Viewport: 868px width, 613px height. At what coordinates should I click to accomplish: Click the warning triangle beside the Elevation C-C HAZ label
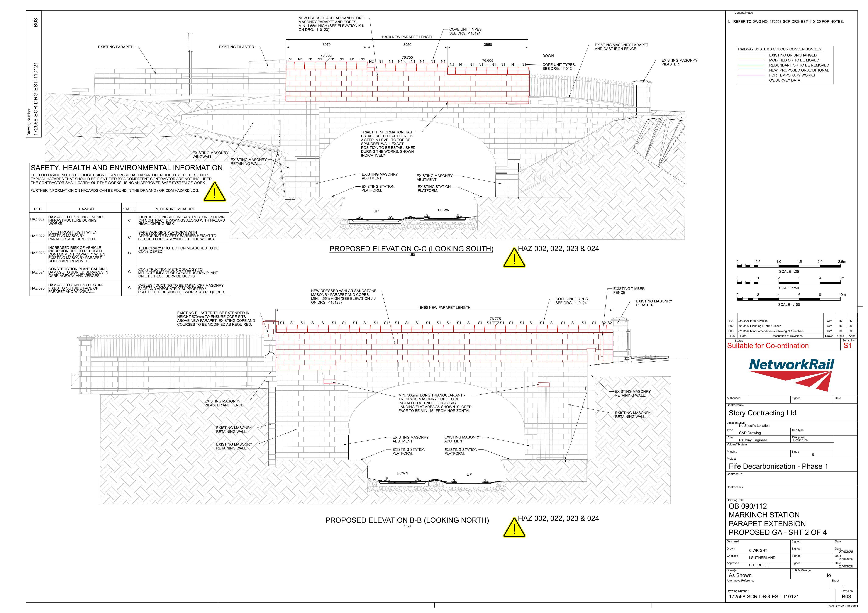coord(514,258)
